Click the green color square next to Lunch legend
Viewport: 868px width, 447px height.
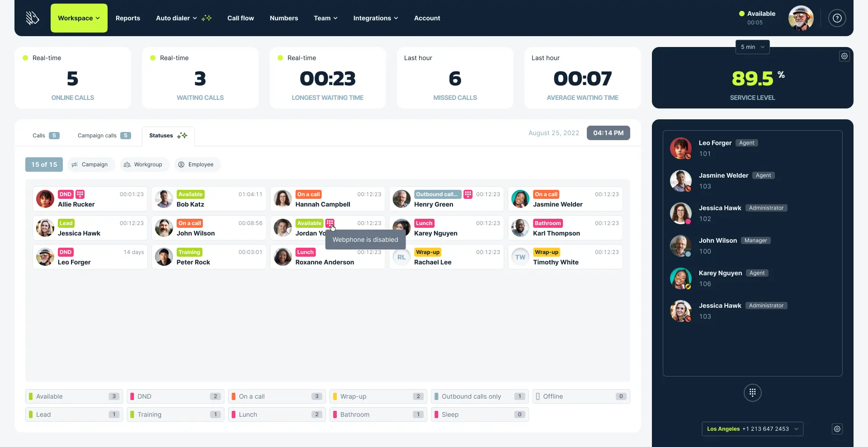click(x=234, y=414)
